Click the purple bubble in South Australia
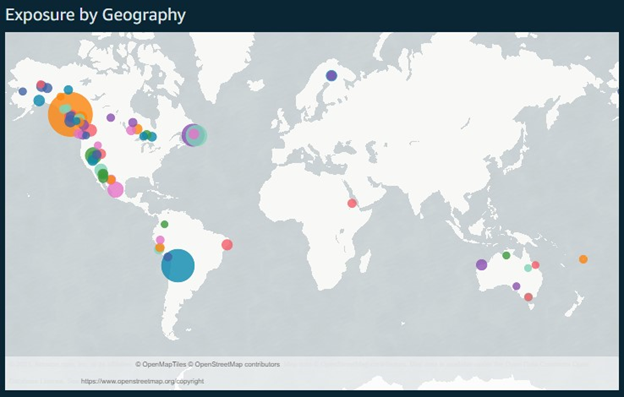Screen dimensions: 624x397 [516, 286]
